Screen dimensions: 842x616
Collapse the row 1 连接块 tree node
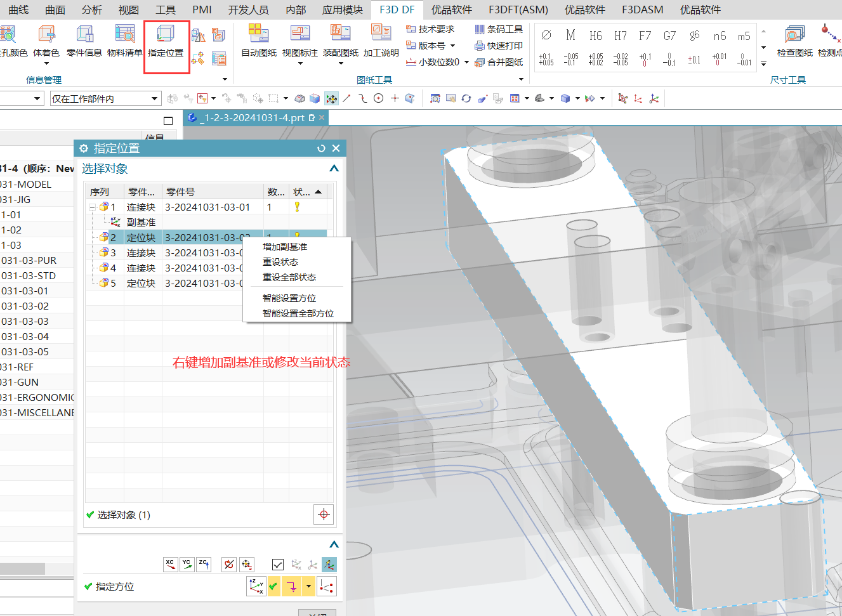(93, 207)
